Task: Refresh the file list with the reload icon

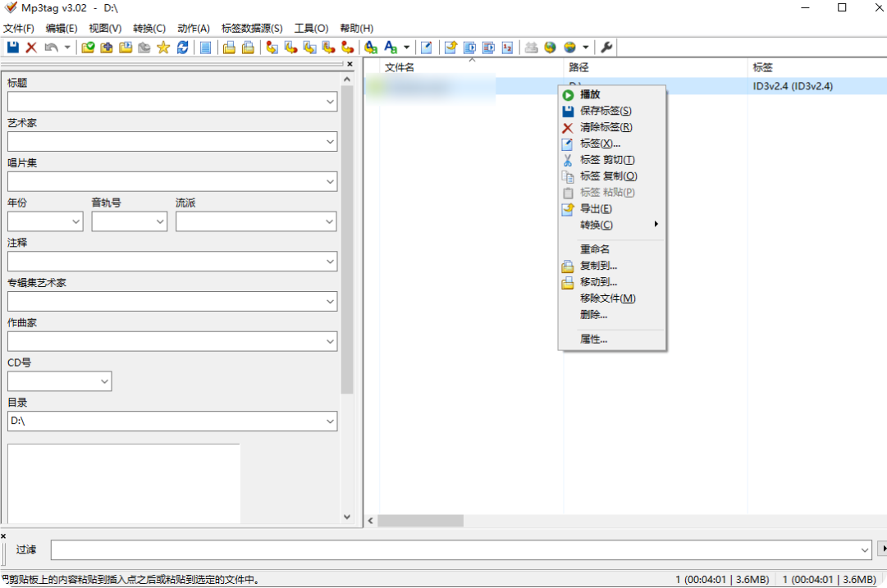Action: click(x=182, y=47)
